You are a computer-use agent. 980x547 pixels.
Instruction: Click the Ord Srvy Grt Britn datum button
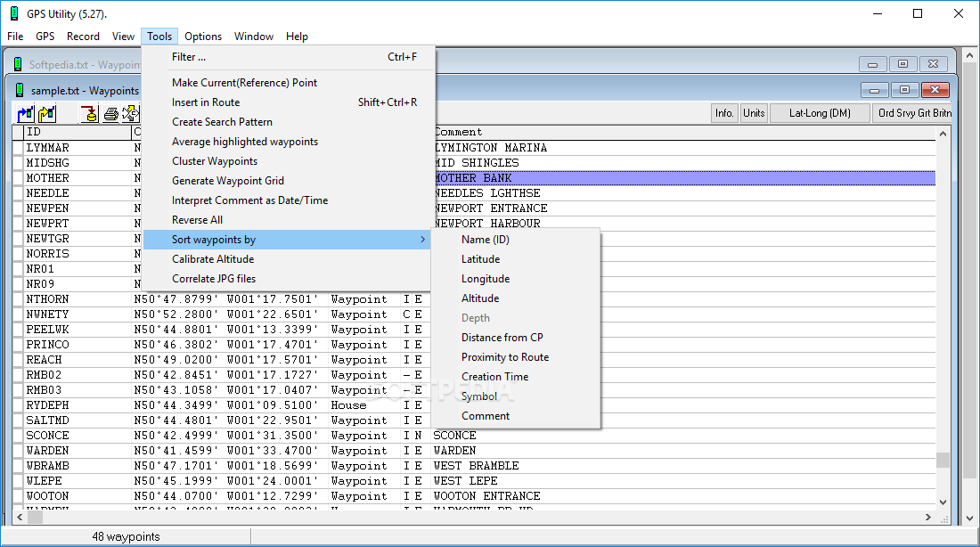(912, 113)
